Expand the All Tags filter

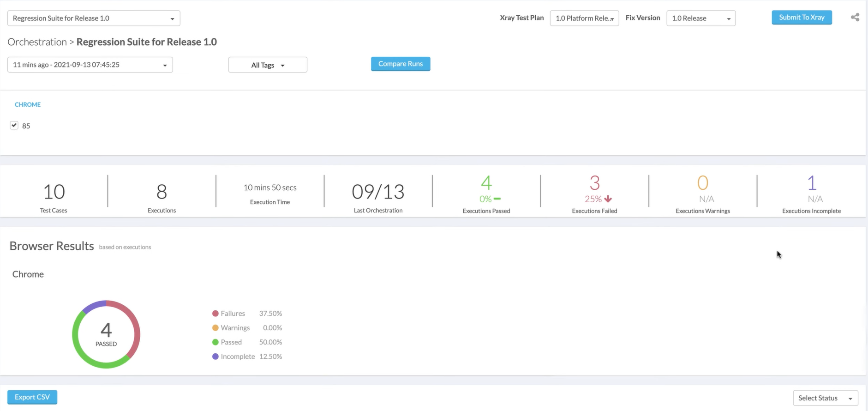pyautogui.click(x=268, y=65)
